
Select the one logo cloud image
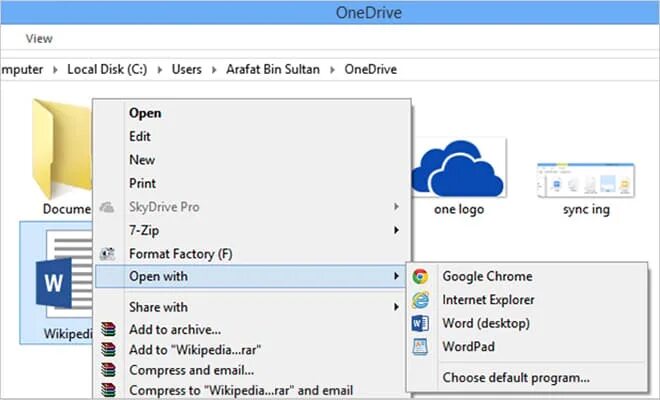pos(459,168)
